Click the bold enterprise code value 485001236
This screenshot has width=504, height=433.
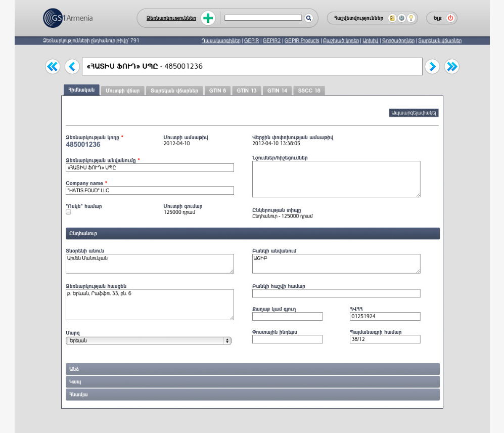click(83, 145)
